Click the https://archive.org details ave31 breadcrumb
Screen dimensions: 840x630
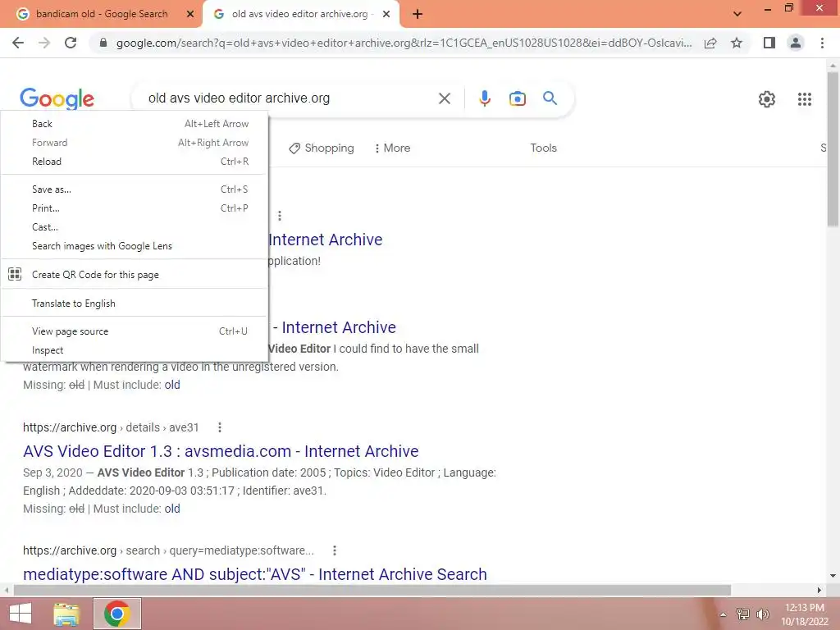pyautogui.click(x=111, y=427)
